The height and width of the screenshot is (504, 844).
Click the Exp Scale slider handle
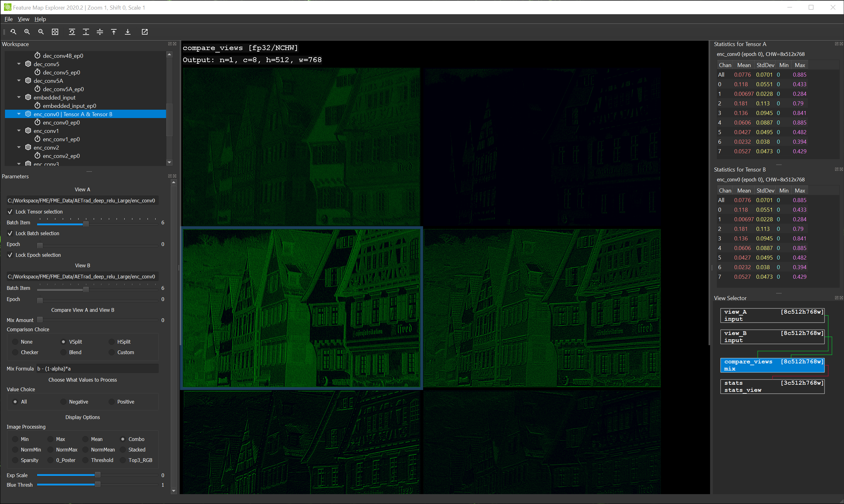(x=97, y=475)
